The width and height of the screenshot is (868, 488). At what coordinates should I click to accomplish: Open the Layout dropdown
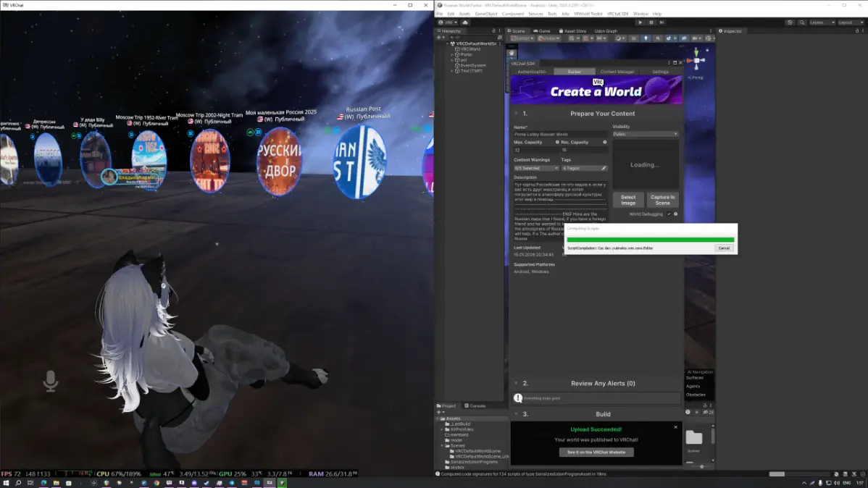851,22
